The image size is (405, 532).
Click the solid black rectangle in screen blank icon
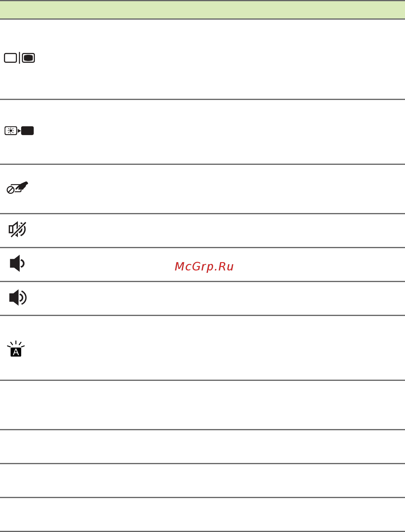tap(28, 131)
